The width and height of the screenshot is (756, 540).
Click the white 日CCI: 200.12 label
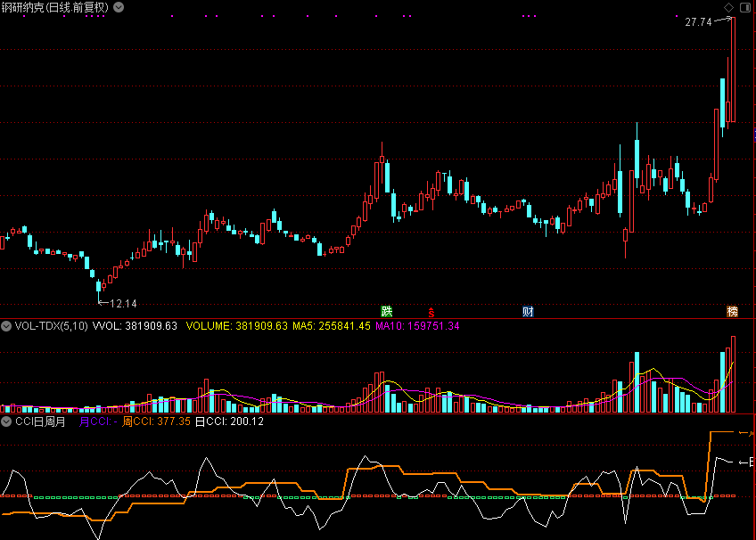(229, 421)
